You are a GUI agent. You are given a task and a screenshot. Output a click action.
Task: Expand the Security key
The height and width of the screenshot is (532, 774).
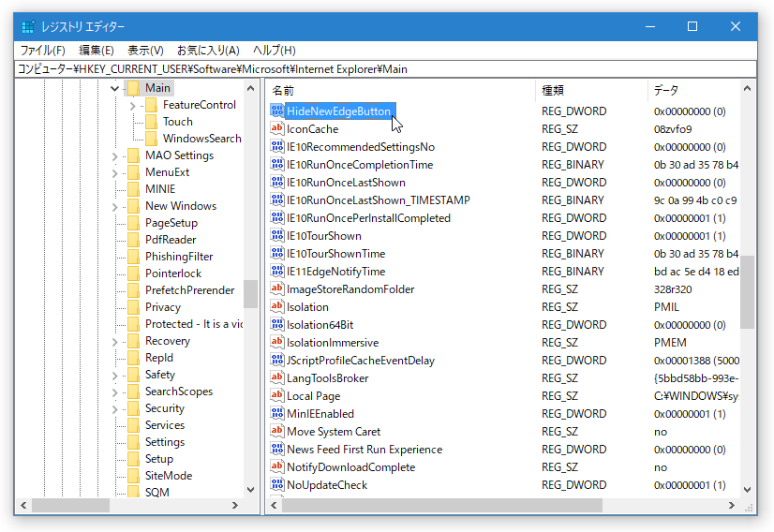(114, 408)
